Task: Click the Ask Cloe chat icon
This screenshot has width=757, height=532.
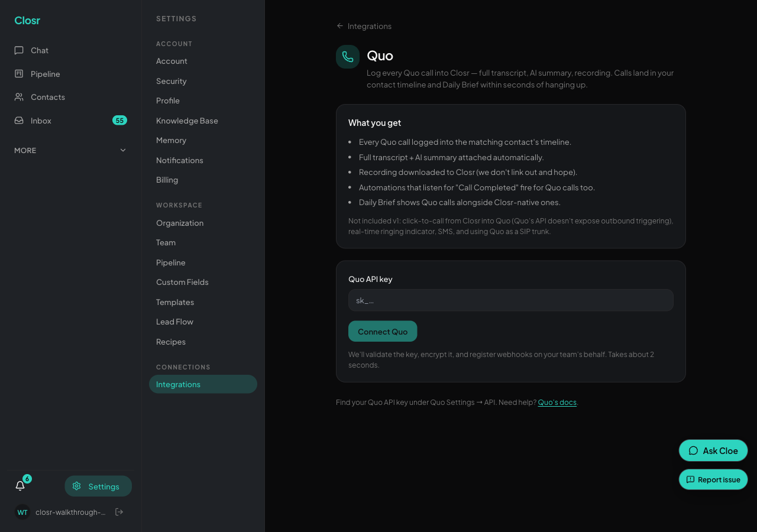Action: point(694,450)
